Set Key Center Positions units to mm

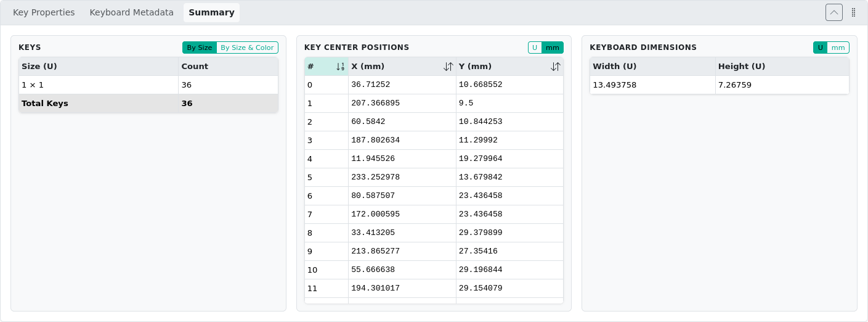click(x=553, y=47)
